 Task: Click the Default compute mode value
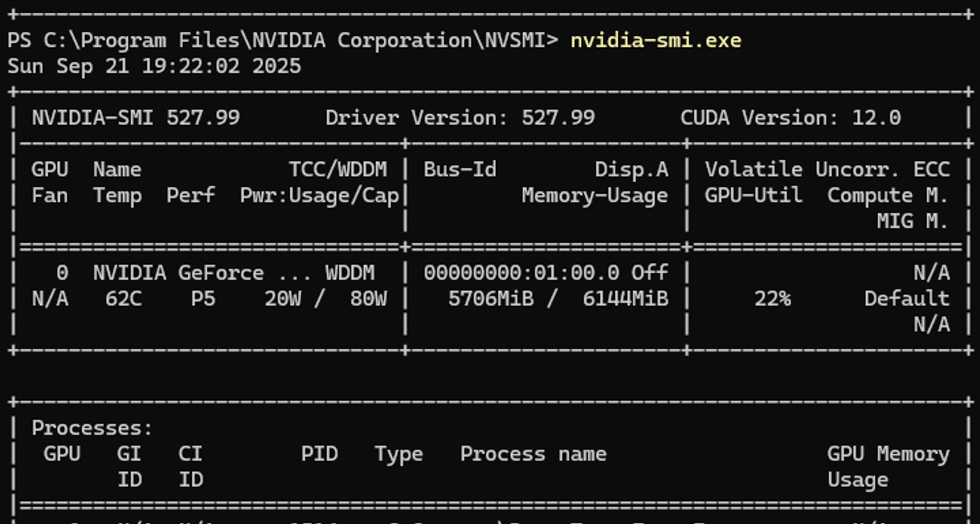(x=906, y=299)
